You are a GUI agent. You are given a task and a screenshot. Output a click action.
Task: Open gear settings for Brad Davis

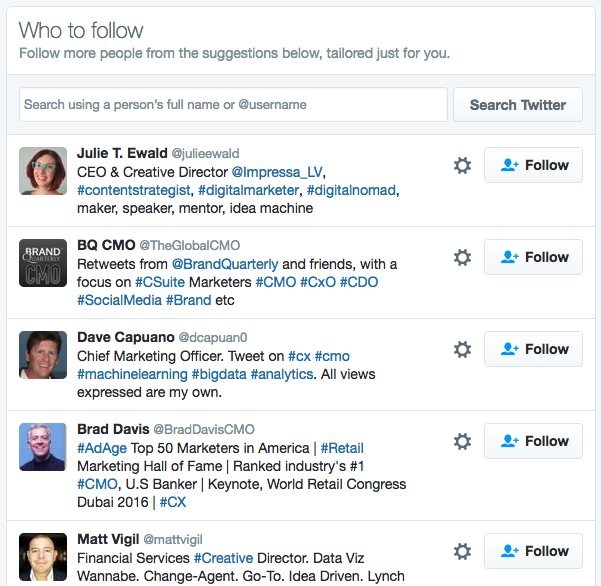click(462, 442)
